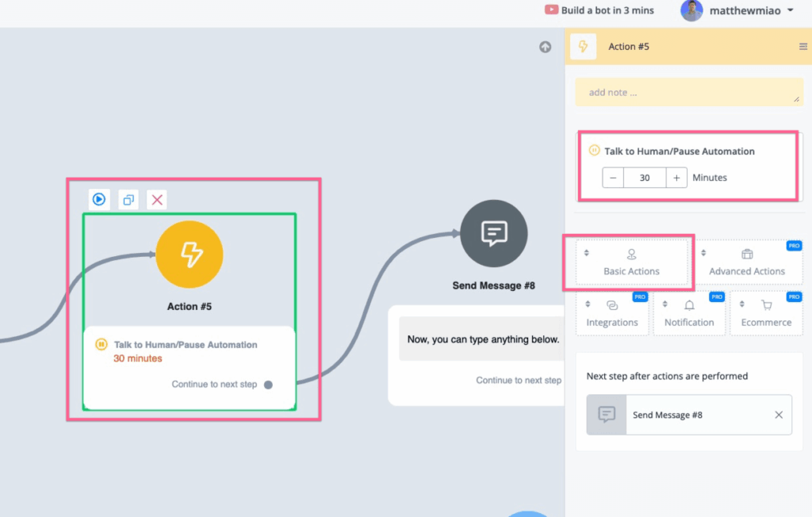Viewport: 812px width, 517px height.
Task: Open the hamburger menu in Action #5 header
Action: pos(802,47)
